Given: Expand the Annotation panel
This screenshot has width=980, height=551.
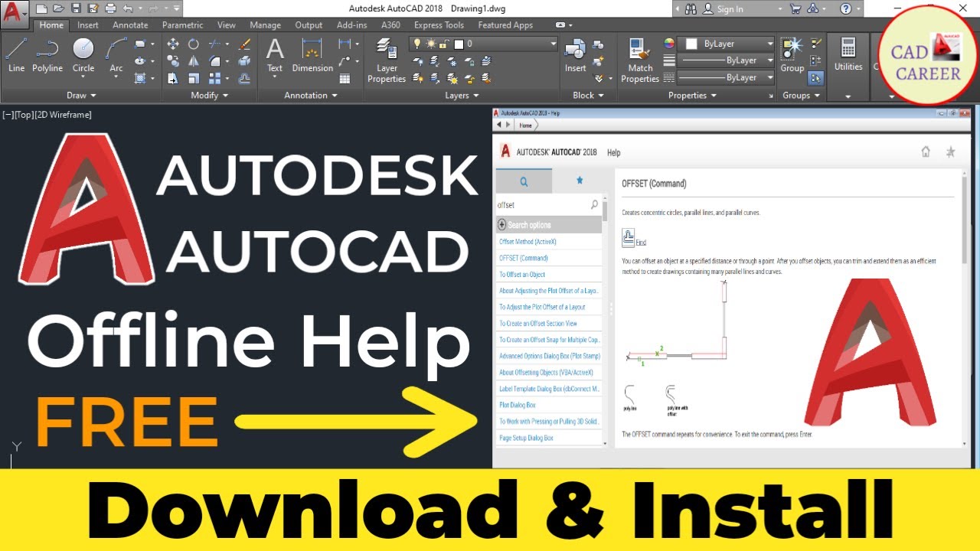Looking at the screenshot, I should (x=311, y=95).
